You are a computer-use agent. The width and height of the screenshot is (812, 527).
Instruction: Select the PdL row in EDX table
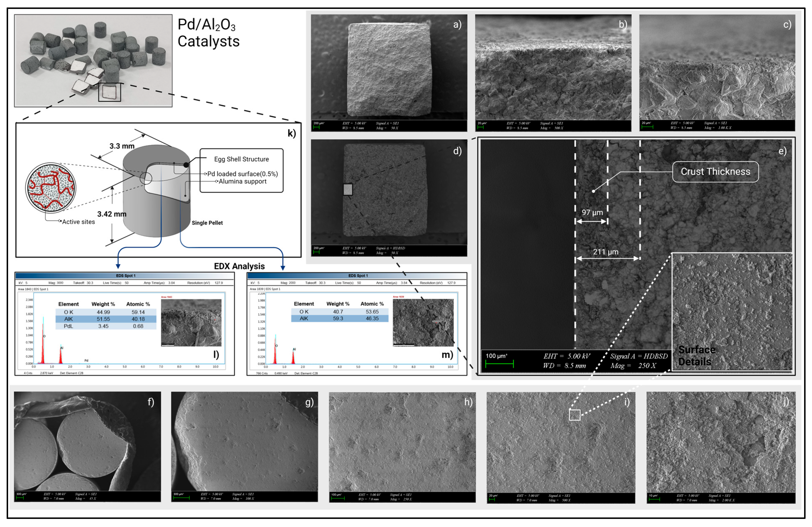(106, 326)
